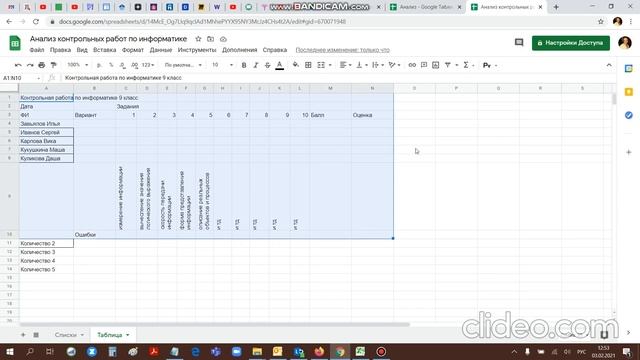Open vertical align dropdown
This screenshot has width=640, height=360.
point(362,65)
